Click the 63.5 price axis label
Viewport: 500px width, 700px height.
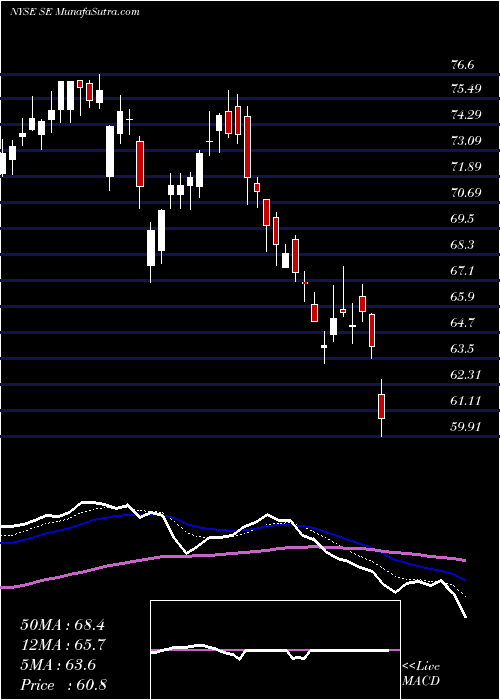(462, 349)
